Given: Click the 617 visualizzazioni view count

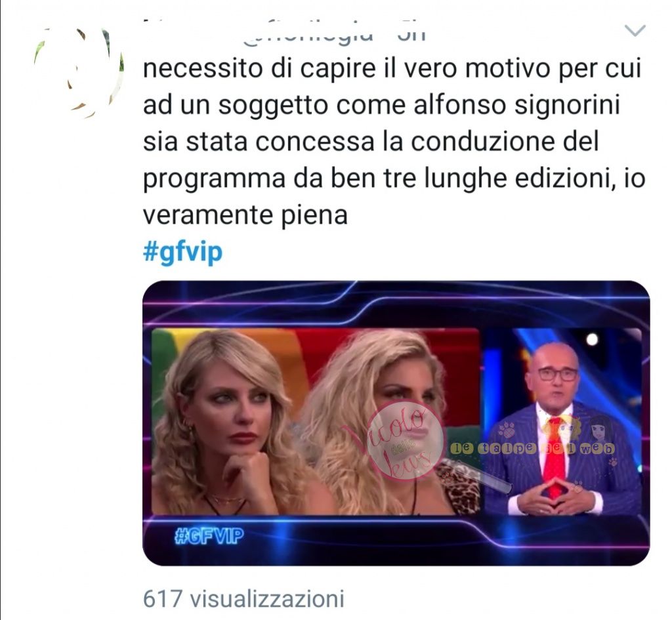Looking at the screenshot, I should 243,598.
